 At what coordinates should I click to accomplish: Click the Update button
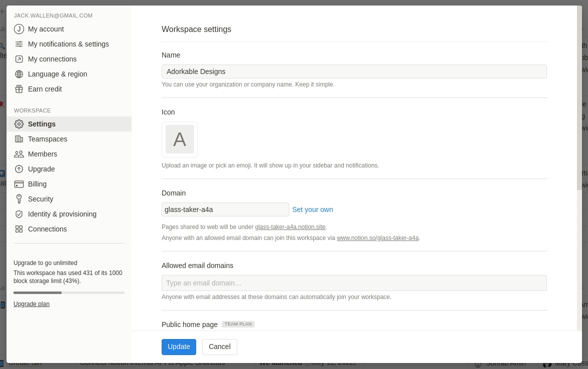(179, 346)
